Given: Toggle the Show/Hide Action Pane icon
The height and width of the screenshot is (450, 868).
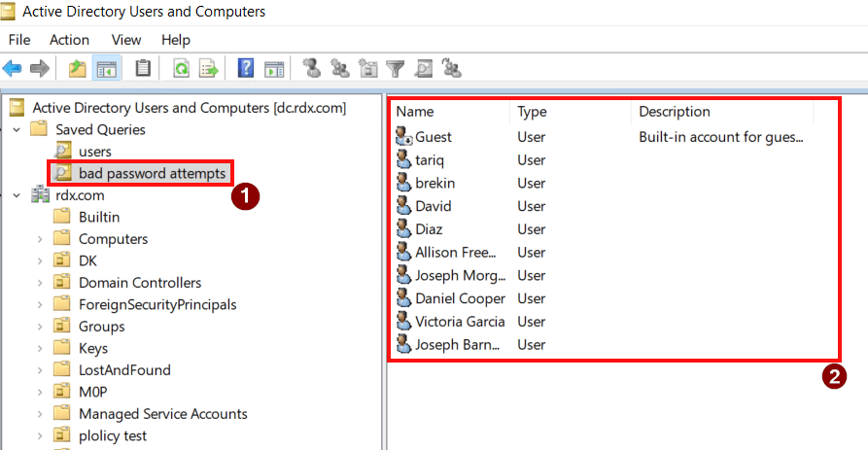Looking at the screenshot, I should coord(274,69).
